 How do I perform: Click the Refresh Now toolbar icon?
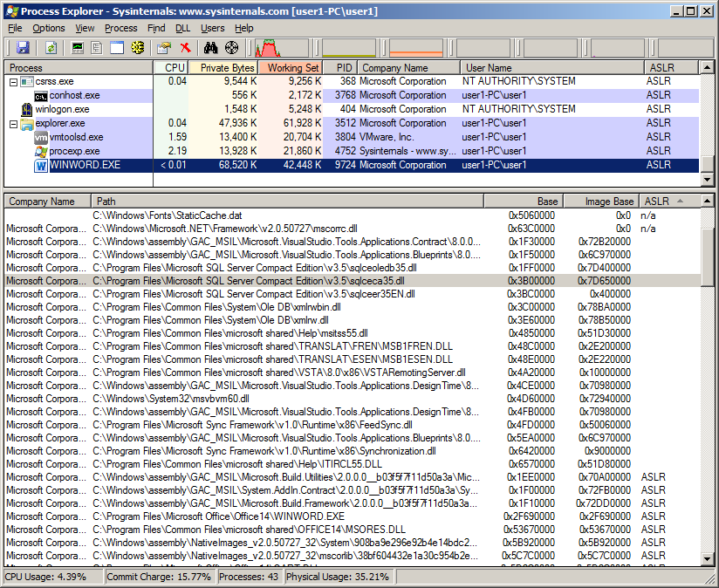51,48
